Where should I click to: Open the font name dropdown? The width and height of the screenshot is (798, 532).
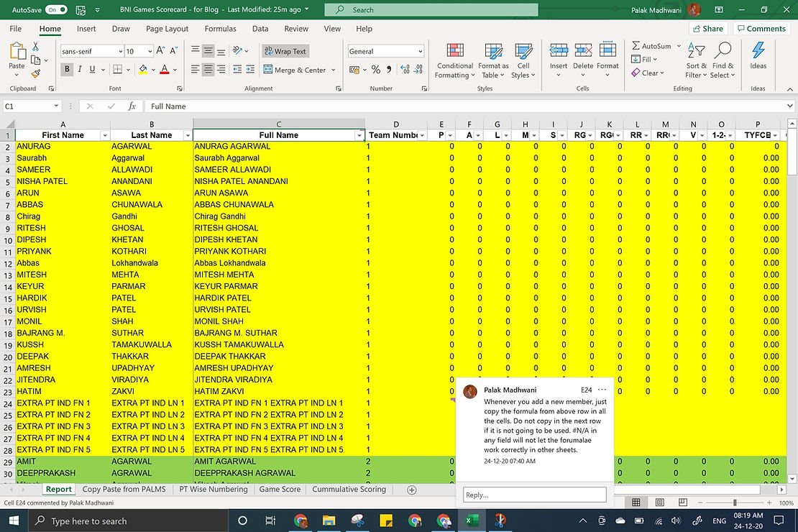(x=119, y=52)
